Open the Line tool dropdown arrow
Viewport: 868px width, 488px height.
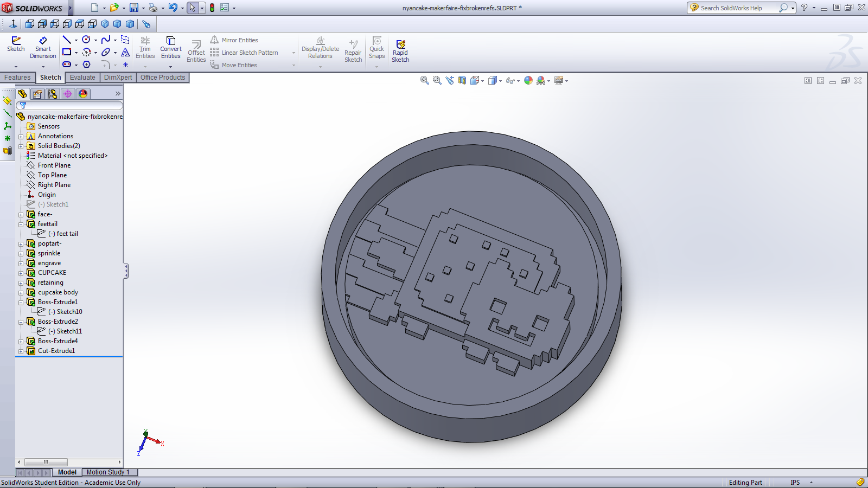pos(76,40)
